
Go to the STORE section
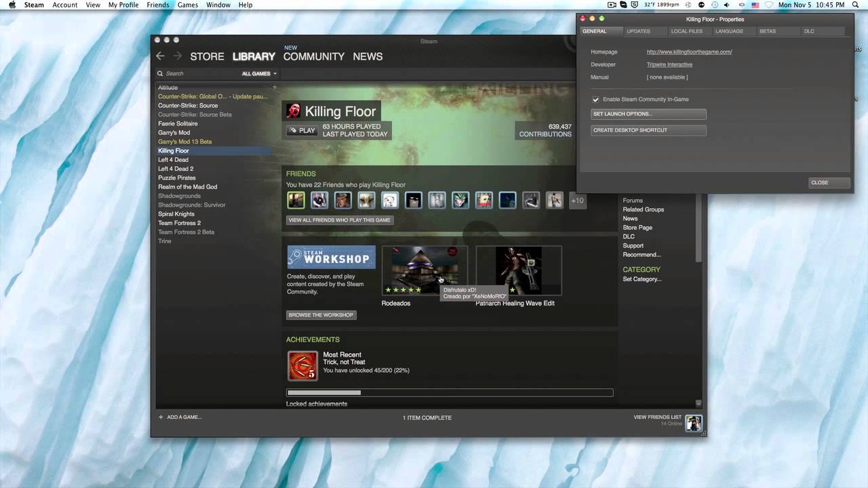click(207, 56)
